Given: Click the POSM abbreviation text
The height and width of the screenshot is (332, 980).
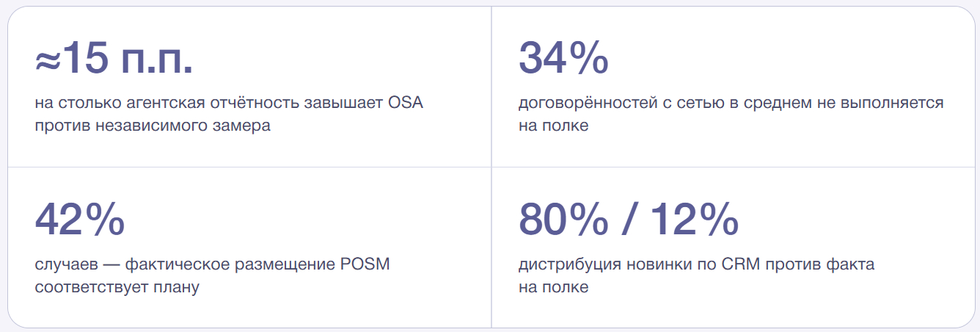Looking at the screenshot, I should coord(366,264).
